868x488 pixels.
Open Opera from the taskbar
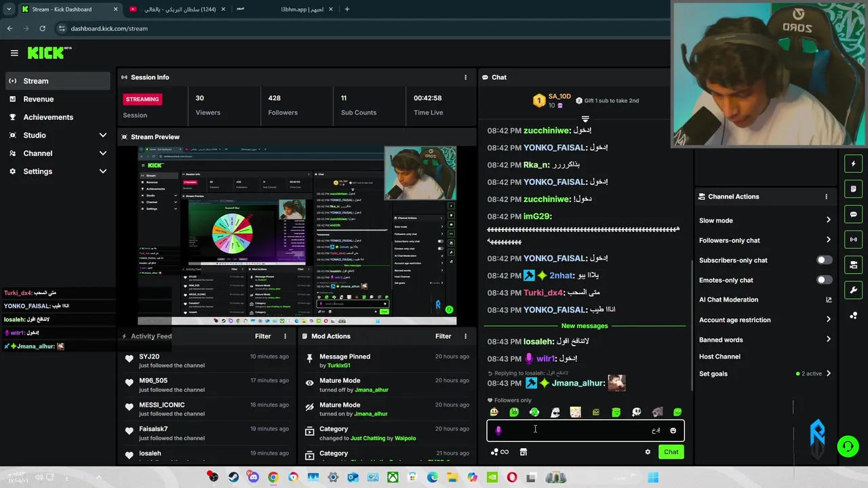point(511,477)
